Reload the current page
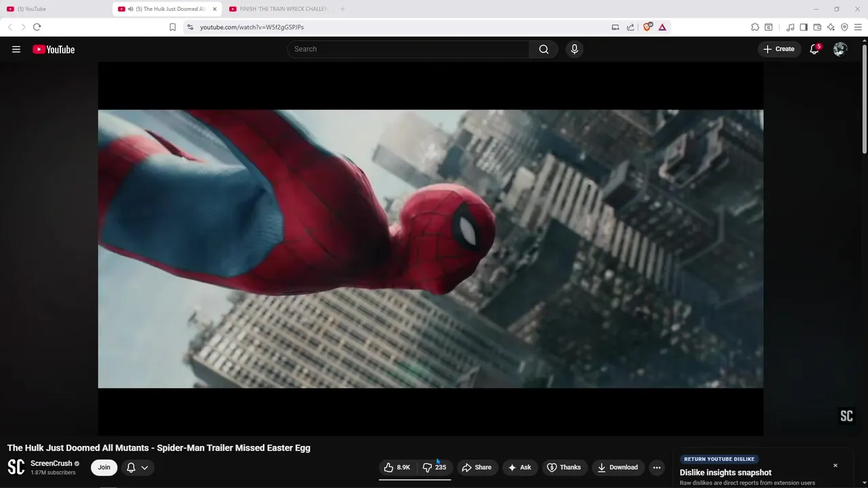 point(37,27)
